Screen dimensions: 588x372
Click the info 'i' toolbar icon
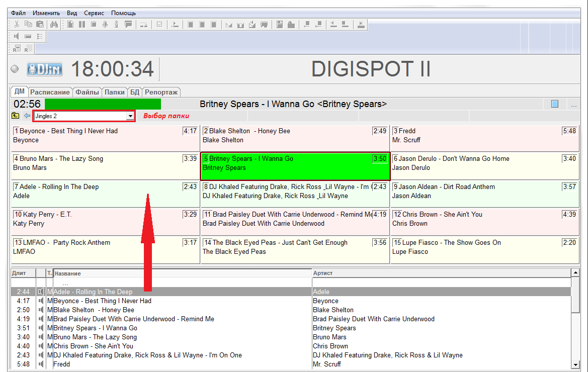[117, 25]
